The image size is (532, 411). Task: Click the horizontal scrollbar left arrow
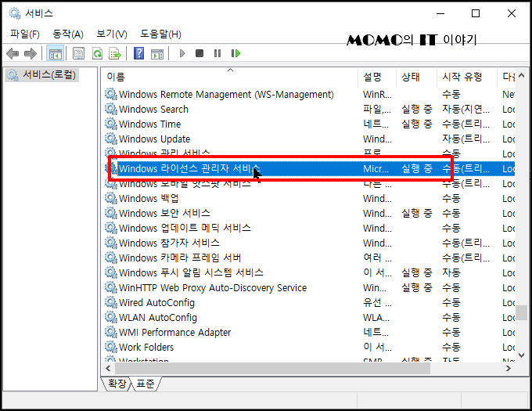(x=108, y=368)
